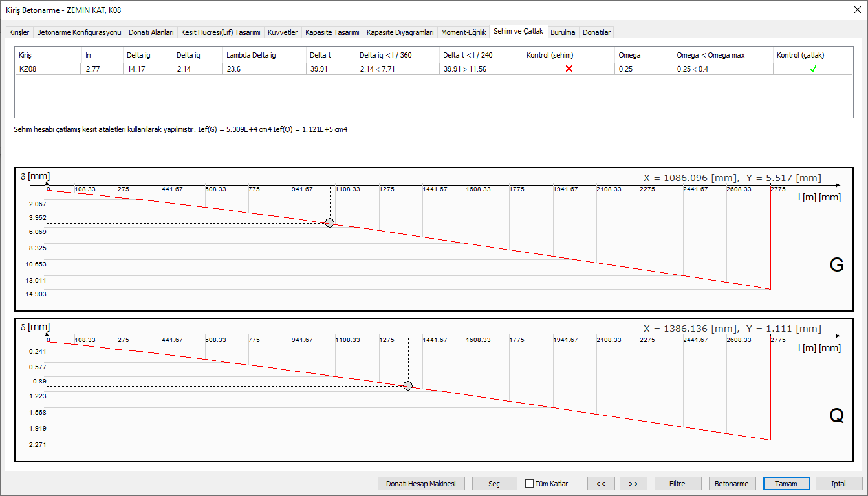Cancel with the İptal button
The height and width of the screenshot is (496, 868).
(839, 484)
